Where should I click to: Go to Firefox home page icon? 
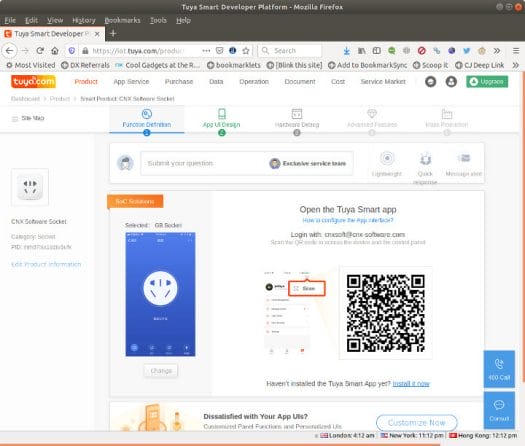(55, 51)
